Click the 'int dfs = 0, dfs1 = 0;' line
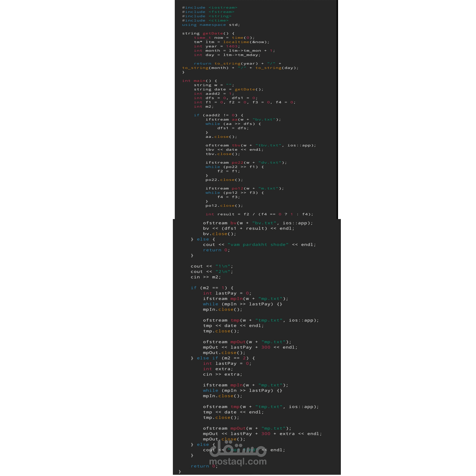The height and width of the screenshot is (476, 476). (x=226, y=98)
